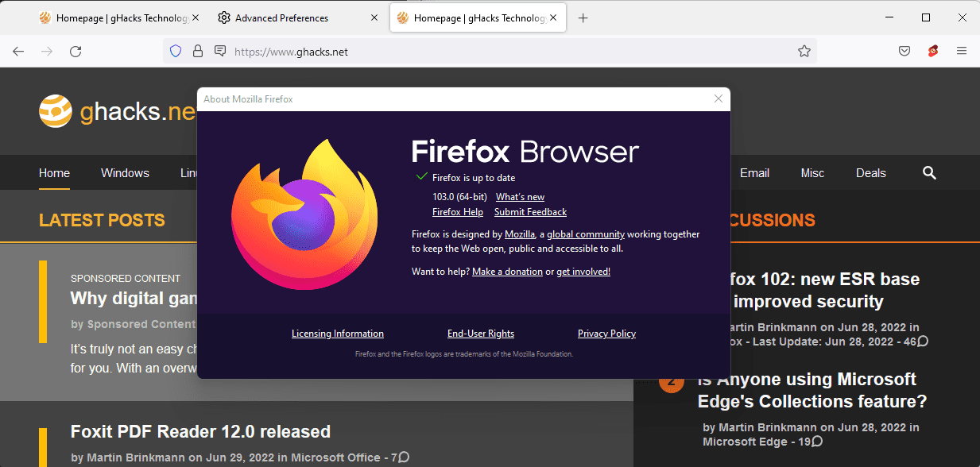Click the speech-bubble icon in the address bar
980x467 pixels.
click(x=219, y=50)
